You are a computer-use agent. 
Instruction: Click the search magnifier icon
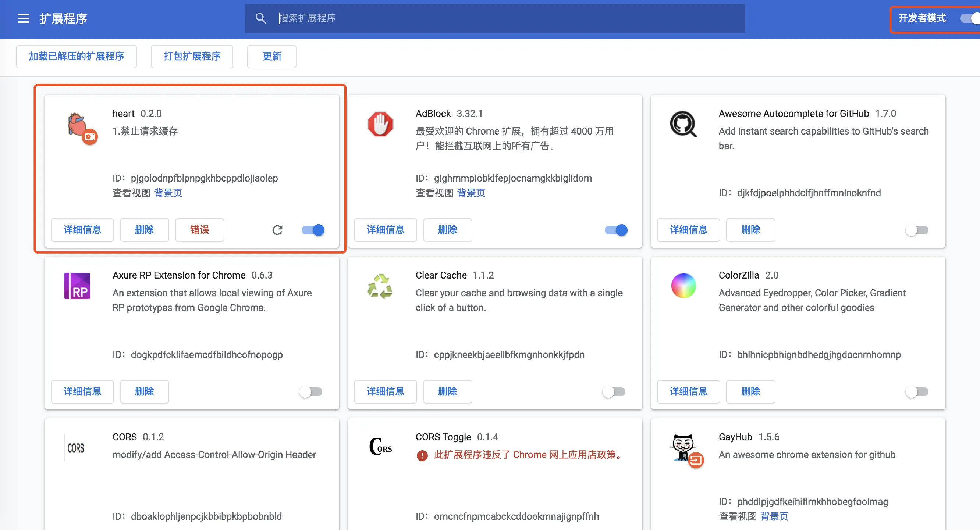point(260,18)
